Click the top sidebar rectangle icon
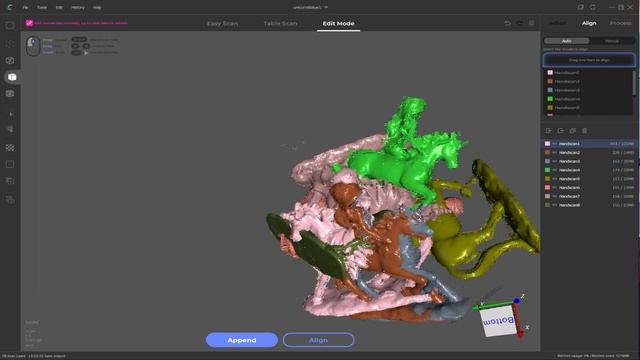This screenshot has height=360, width=640. tap(10, 25)
